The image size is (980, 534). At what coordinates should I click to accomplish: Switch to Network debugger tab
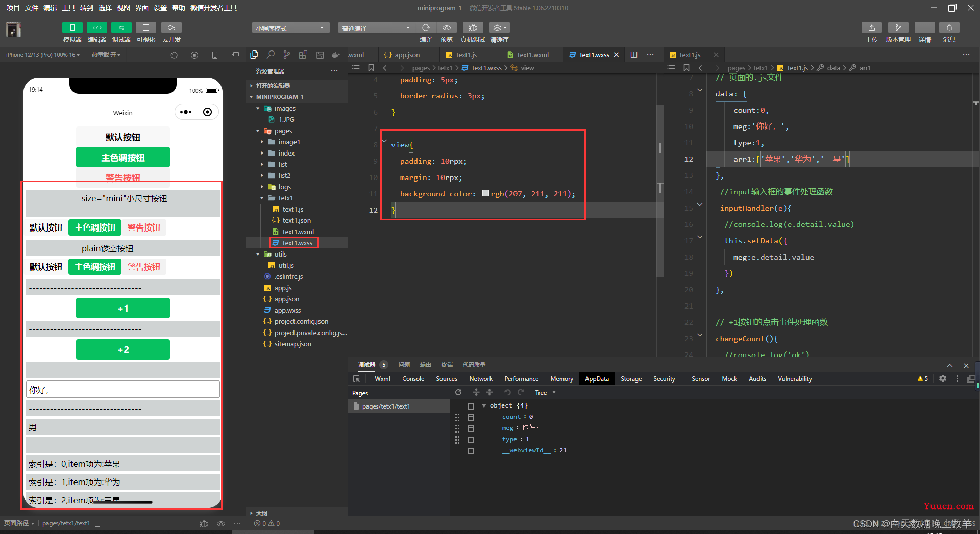(481, 379)
